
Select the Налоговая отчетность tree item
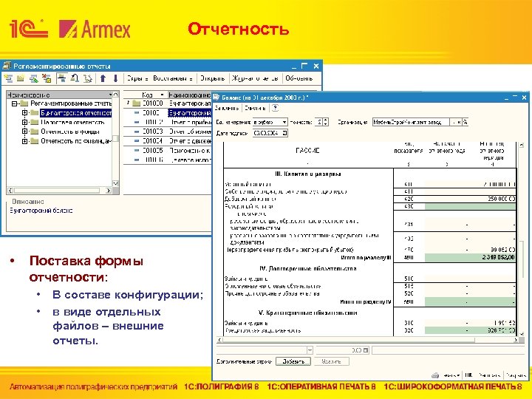point(73,122)
